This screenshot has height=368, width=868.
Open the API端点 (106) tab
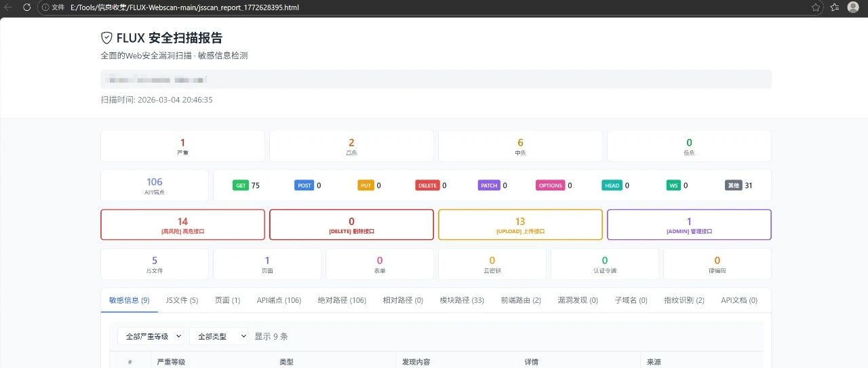pyautogui.click(x=279, y=300)
